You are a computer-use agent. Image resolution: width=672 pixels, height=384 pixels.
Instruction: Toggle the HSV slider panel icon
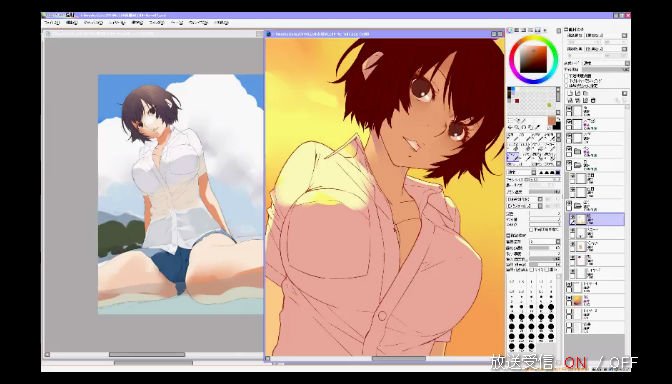pyautogui.click(x=523, y=30)
